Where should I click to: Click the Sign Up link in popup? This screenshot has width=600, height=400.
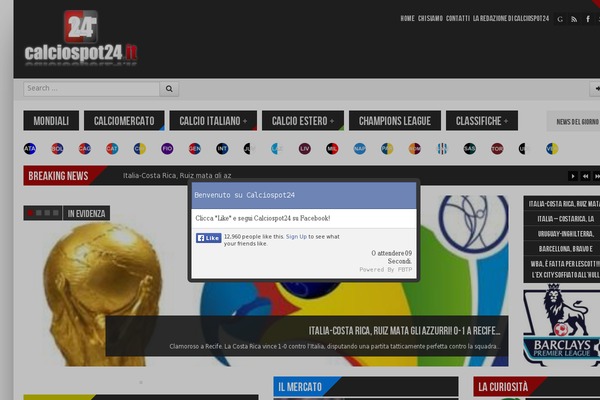[296, 237]
